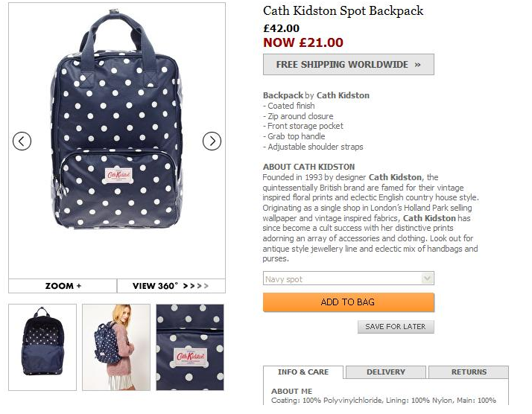Click the ADD TO BAG button
The image size is (532, 414).
click(x=348, y=302)
